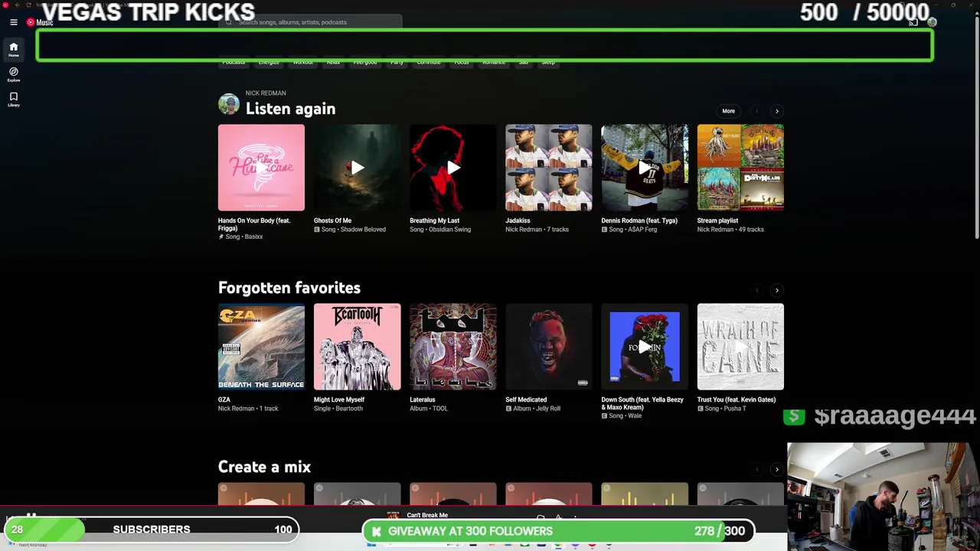Select the Romance category chip

[494, 62]
